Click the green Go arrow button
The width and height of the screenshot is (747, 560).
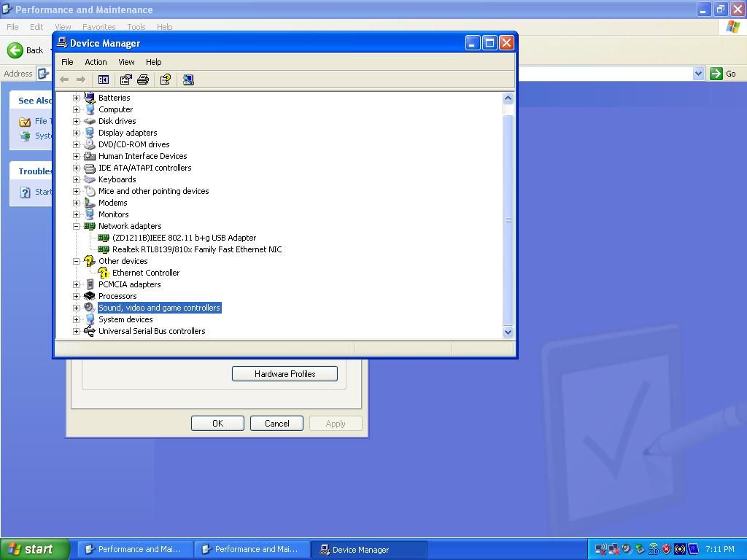point(716,74)
